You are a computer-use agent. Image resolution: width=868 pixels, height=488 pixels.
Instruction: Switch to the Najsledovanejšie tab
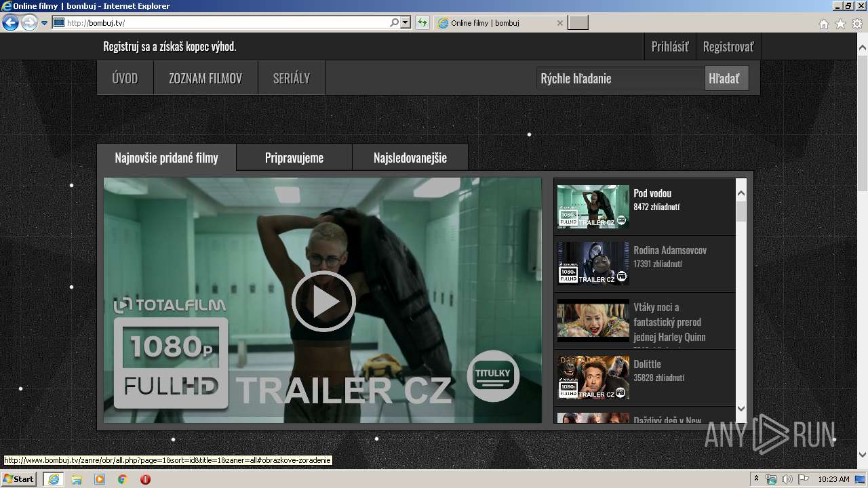[x=410, y=157]
